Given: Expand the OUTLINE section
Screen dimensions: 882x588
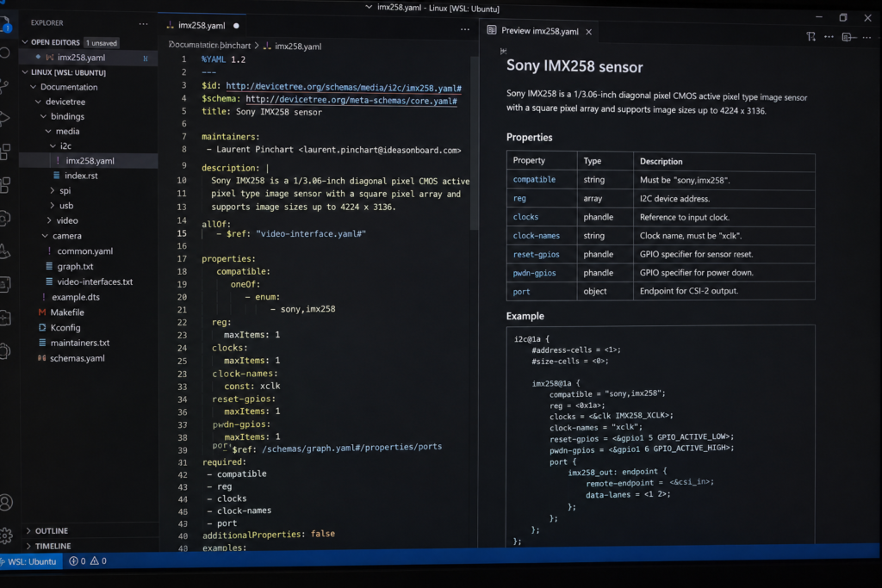Looking at the screenshot, I should pyautogui.click(x=28, y=530).
